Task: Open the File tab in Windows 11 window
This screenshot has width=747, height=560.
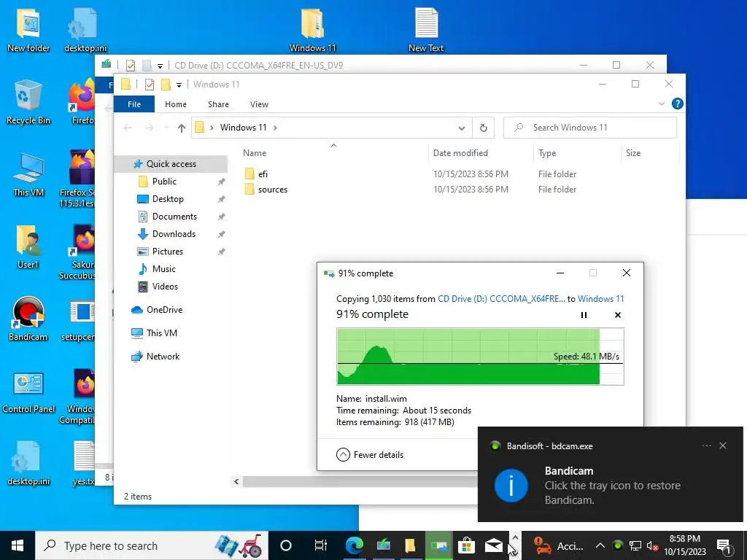Action: pyautogui.click(x=134, y=104)
